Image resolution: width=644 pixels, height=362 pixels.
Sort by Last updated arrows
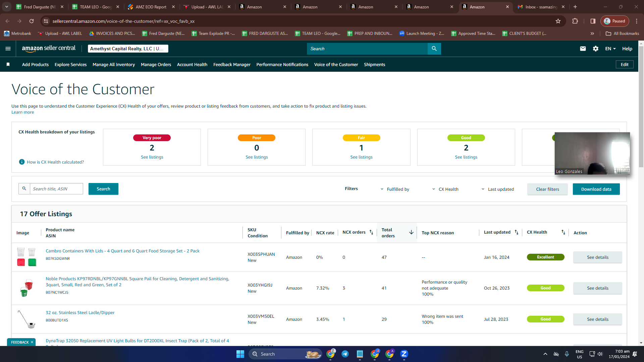tap(517, 232)
